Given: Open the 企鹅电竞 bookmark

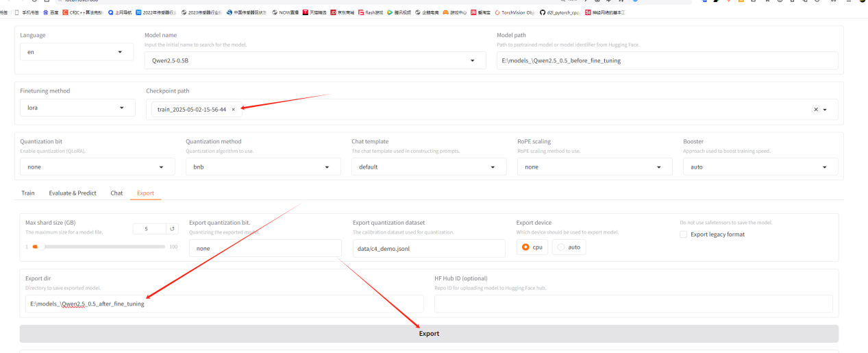Looking at the screenshot, I should point(427,12).
